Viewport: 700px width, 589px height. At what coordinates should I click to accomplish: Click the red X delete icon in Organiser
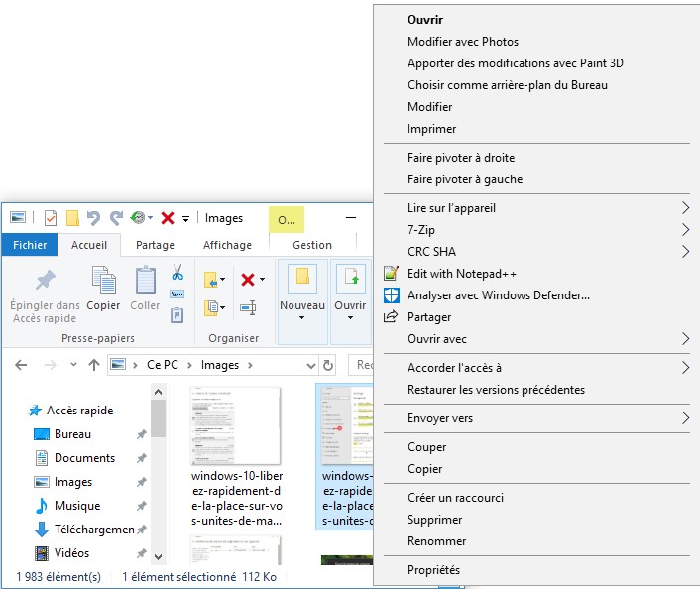248,280
